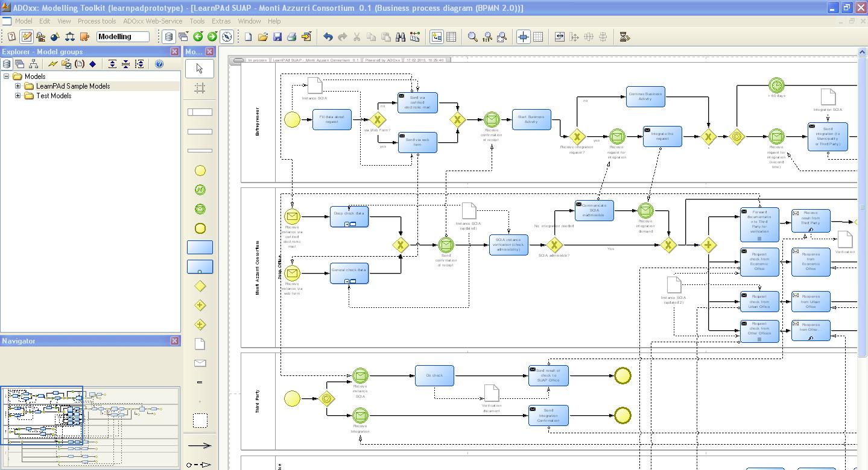Pick the Pool shape in palette

200,112
